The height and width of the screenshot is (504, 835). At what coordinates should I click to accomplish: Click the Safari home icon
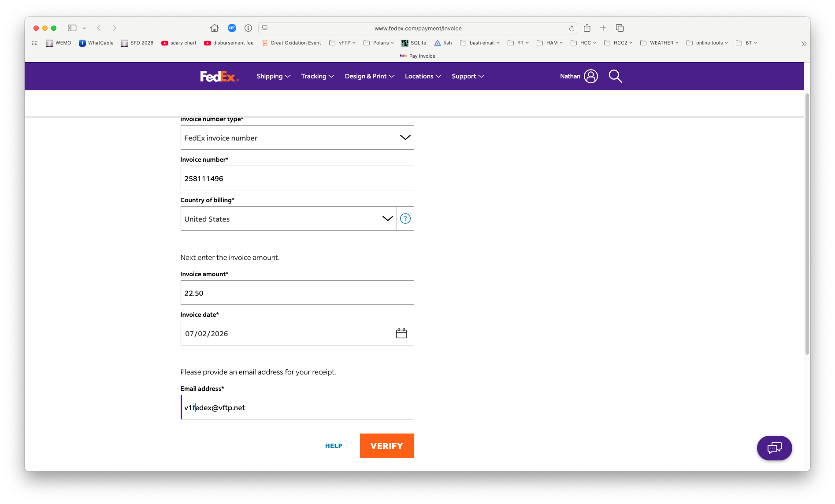tap(215, 28)
